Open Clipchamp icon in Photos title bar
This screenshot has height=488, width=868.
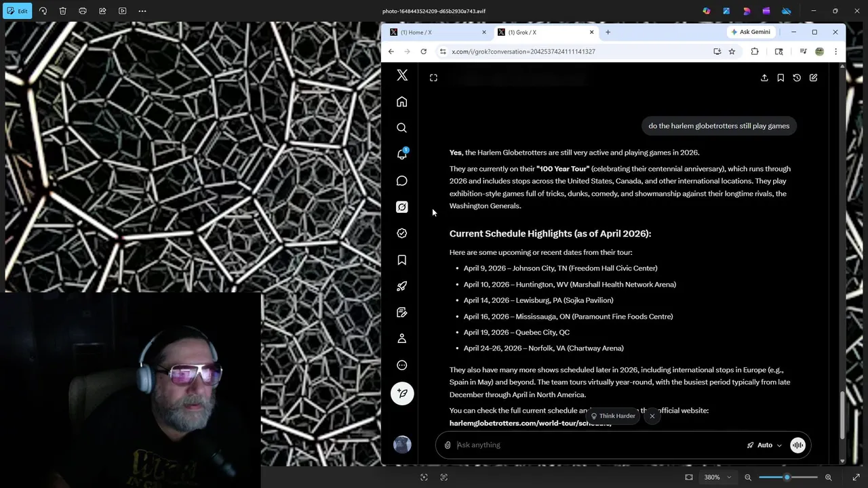coord(766,11)
